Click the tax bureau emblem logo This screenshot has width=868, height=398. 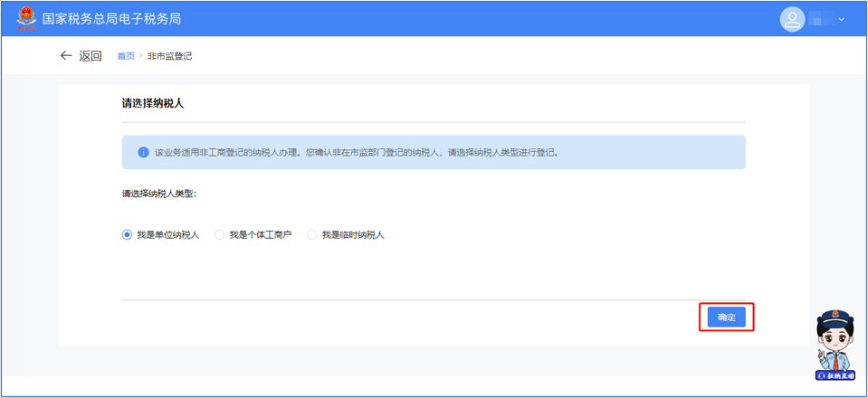tap(26, 19)
